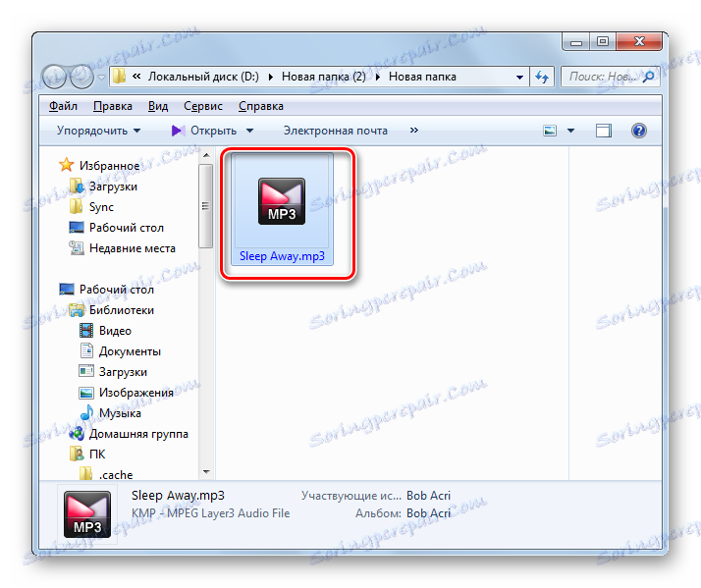Click the Sync folder icon
Screen dimensions: 701x588
[x=76, y=206]
